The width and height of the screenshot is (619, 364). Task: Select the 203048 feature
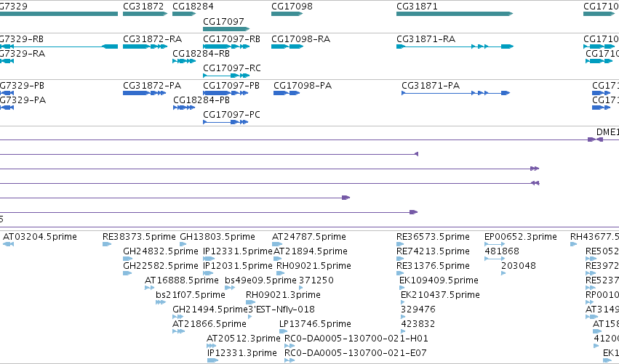(503, 273)
